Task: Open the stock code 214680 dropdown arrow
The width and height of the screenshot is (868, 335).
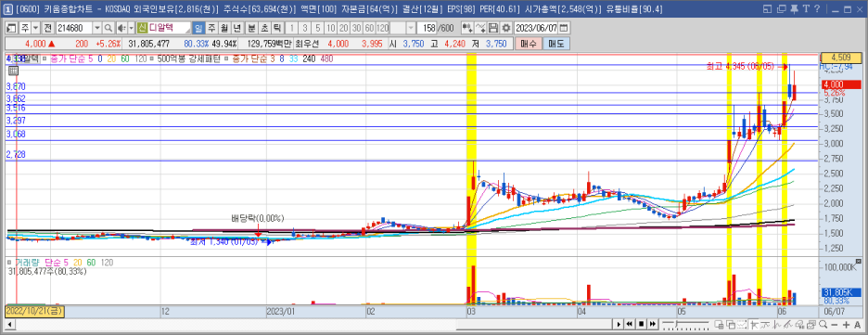Action: pos(96,28)
